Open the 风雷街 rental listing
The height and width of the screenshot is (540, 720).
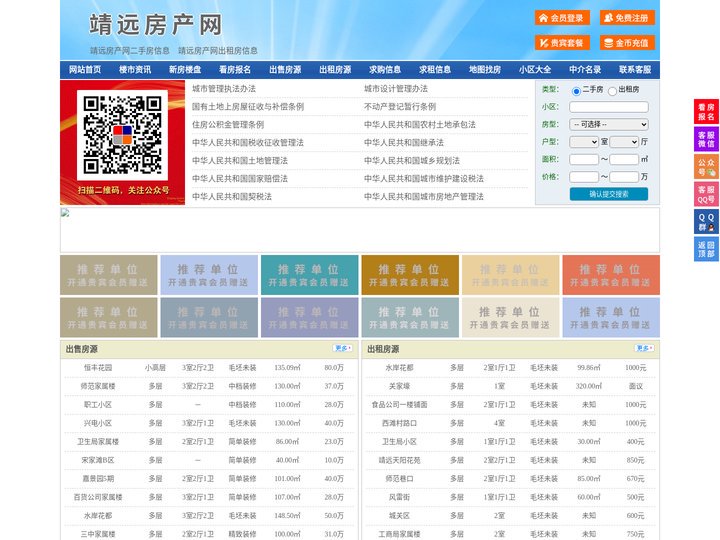pos(399,497)
